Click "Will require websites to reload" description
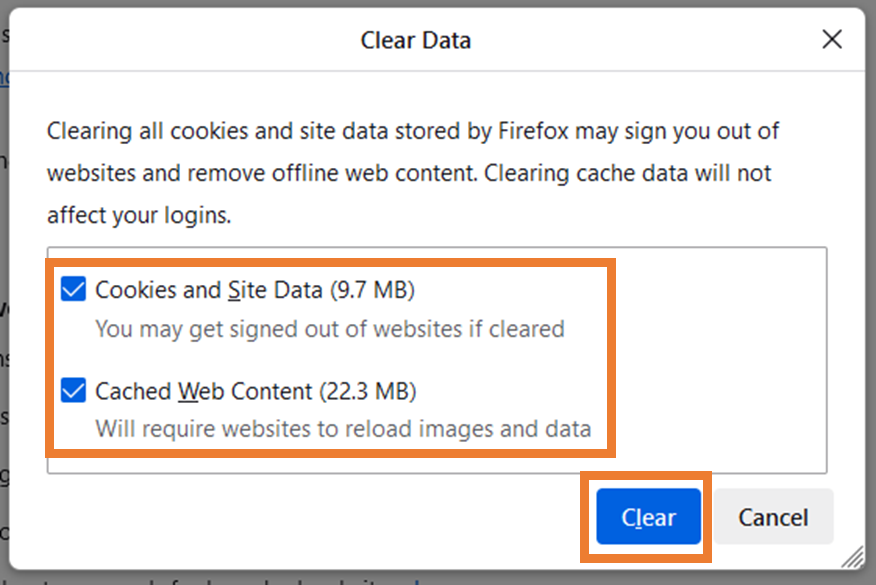 (342, 429)
